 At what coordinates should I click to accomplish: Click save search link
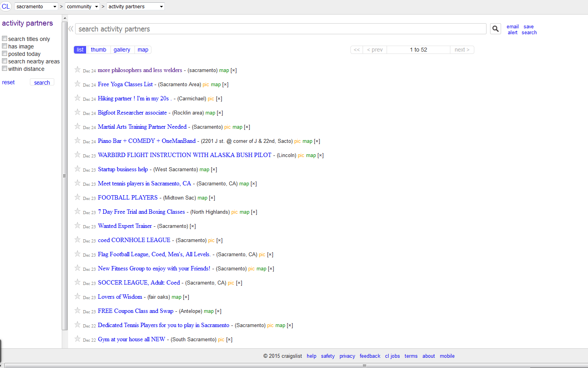(529, 30)
